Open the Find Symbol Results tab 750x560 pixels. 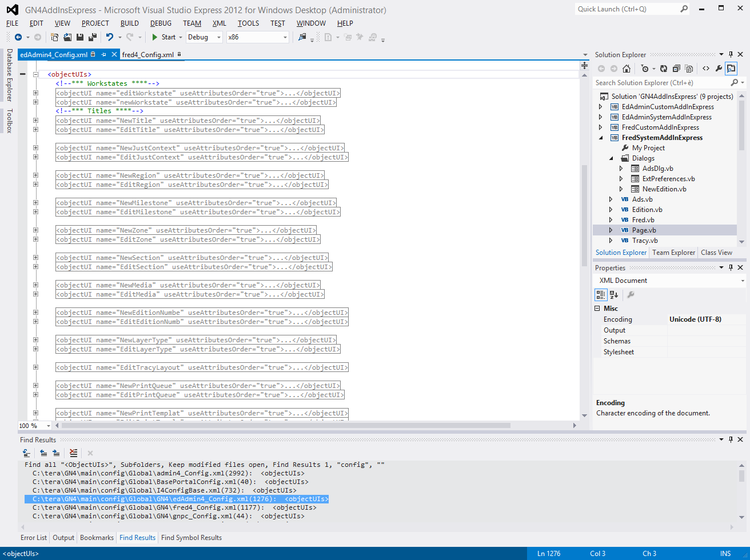(192, 538)
